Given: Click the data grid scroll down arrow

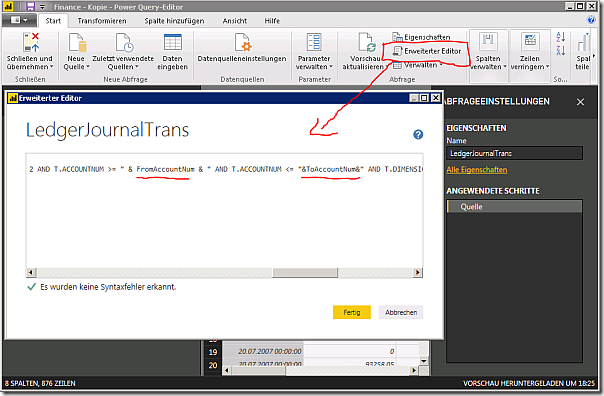Looking at the screenshot, I should point(424,361).
